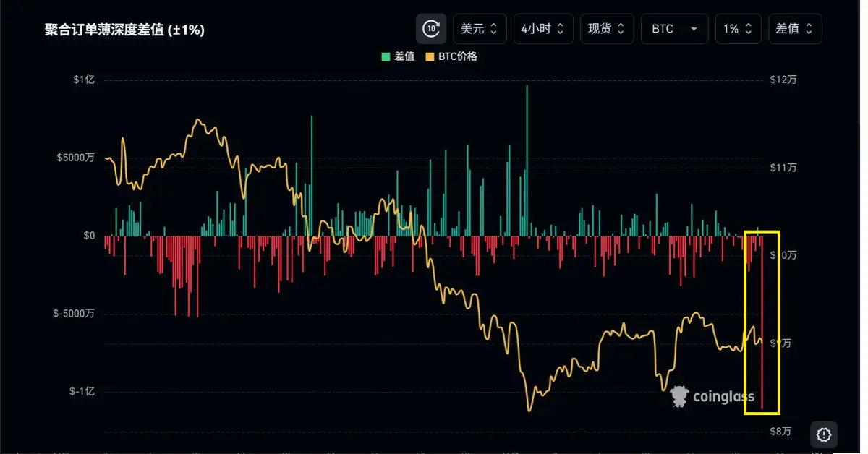Click the $-1亿 left axis label
Screen dimensions: 868x454
click(x=82, y=391)
